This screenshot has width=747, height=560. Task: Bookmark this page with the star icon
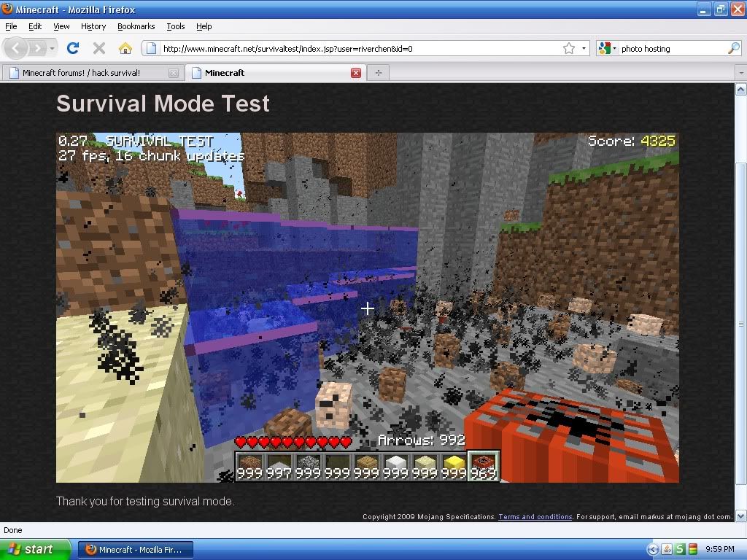pos(569,48)
